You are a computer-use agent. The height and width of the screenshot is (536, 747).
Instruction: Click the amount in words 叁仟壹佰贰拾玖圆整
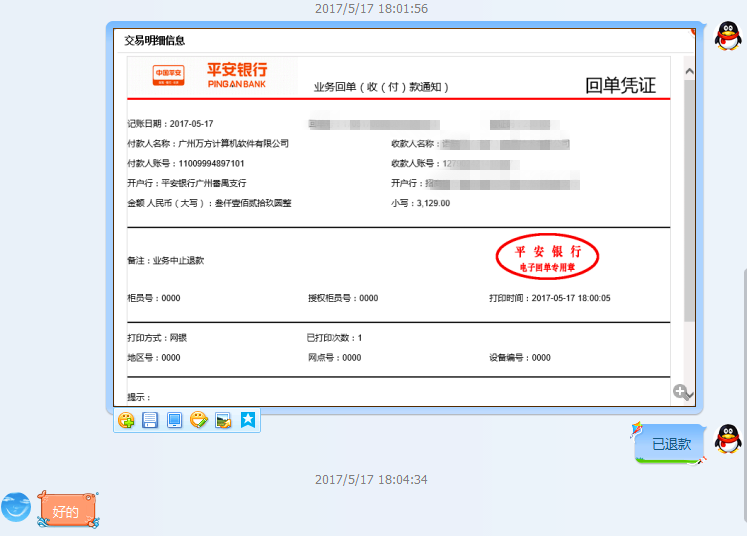(253, 203)
